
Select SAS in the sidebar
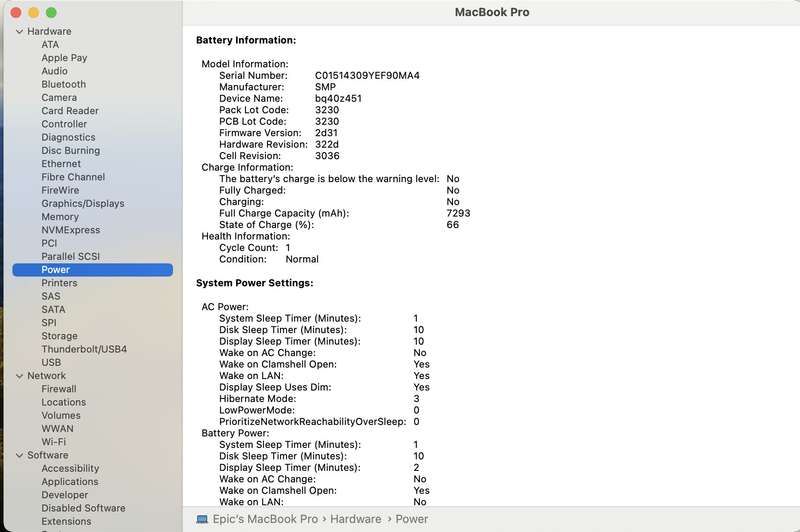(51, 297)
